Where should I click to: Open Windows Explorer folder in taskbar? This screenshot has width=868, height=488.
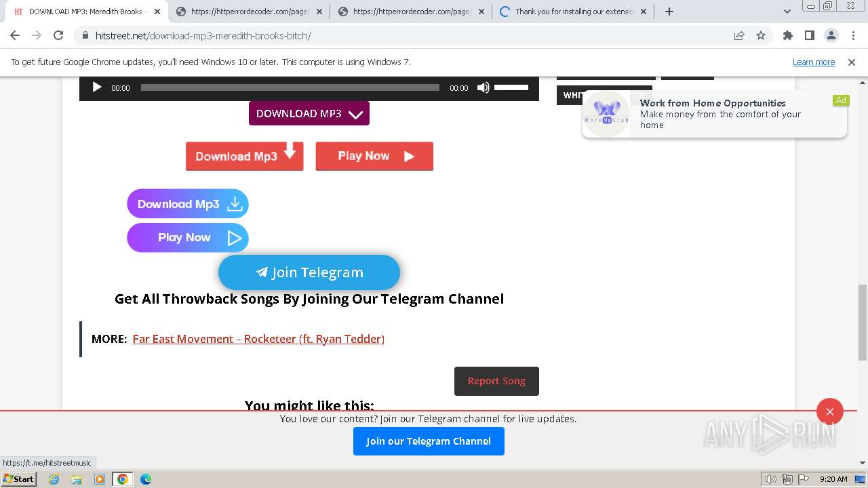tap(77, 479)
